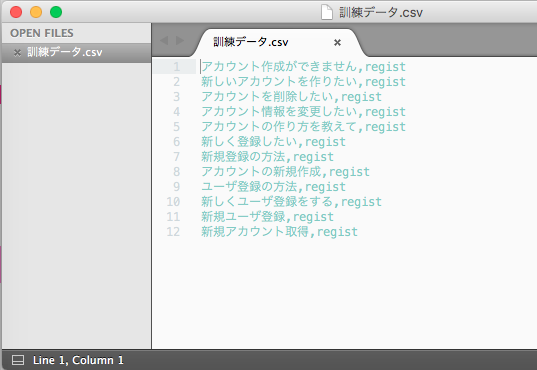The image size is (537, 370).
Task: Click the back navigation arrow in tab bar
Action: 164,40
